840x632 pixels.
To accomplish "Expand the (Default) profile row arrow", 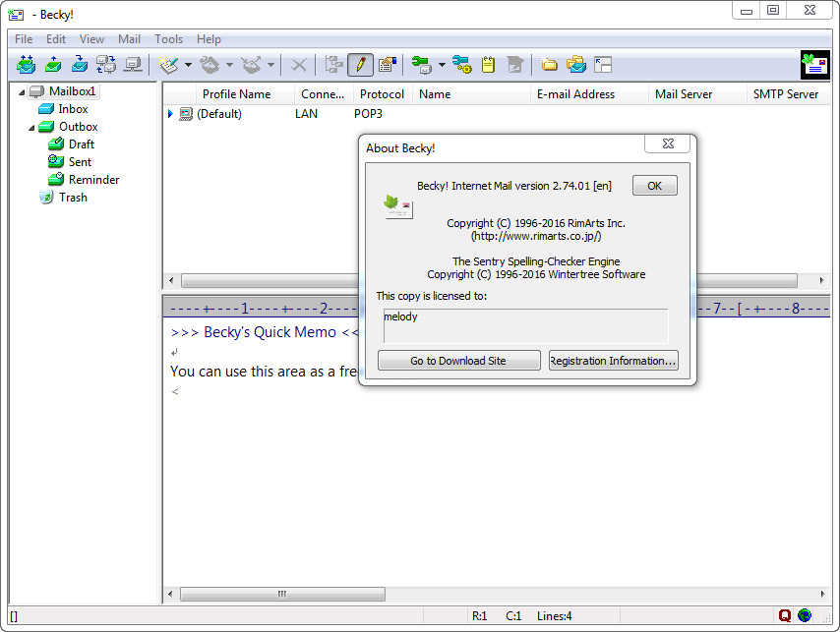I will click(x=170, y=113).
